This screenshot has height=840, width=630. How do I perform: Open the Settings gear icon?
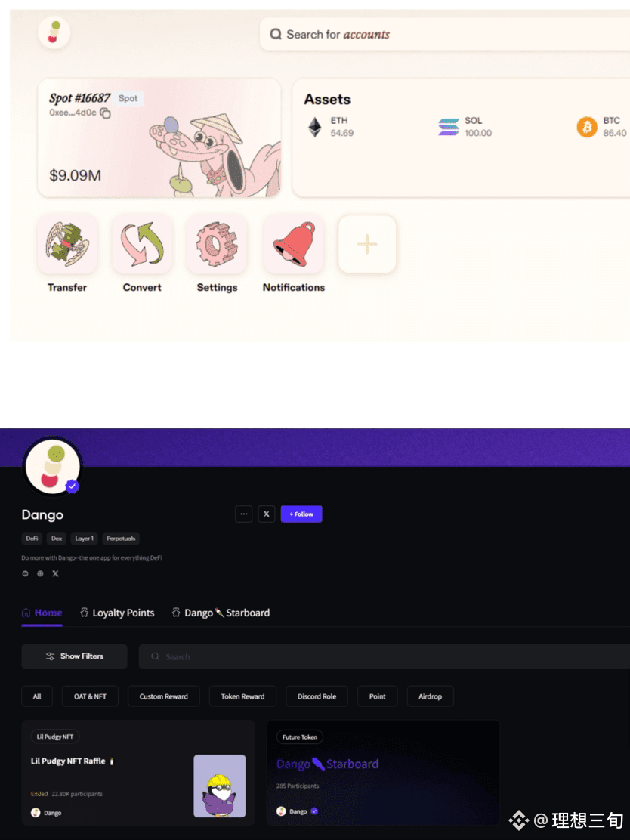217,244
